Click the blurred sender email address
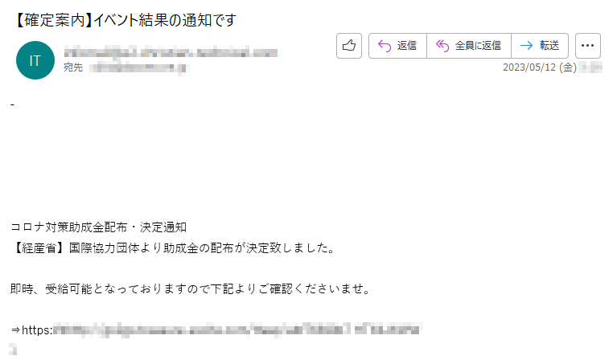Viewport: 613px width, 364px height. click(x=171, y=52)
